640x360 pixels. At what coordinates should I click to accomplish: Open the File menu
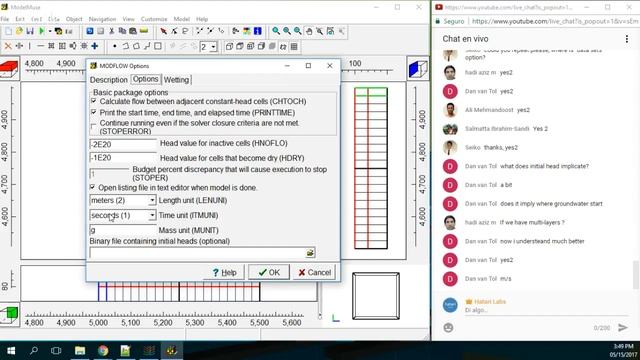pyautogui.click(x=5, y=19)
